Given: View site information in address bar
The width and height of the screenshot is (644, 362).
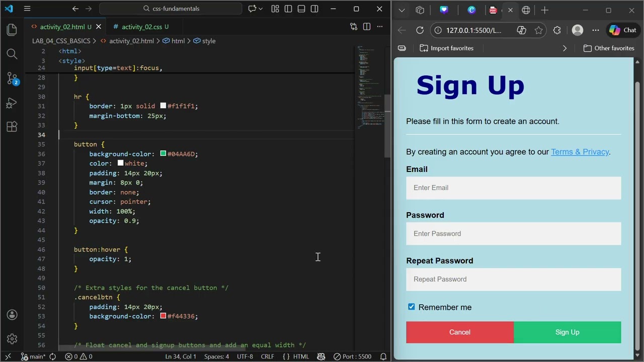Looking at the screenshot, I should 438,30.
